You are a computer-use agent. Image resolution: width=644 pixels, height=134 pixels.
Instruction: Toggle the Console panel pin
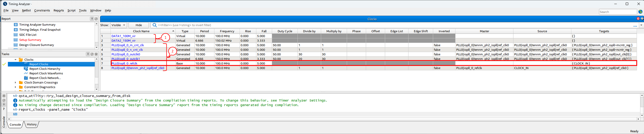[x=4, y=105]
